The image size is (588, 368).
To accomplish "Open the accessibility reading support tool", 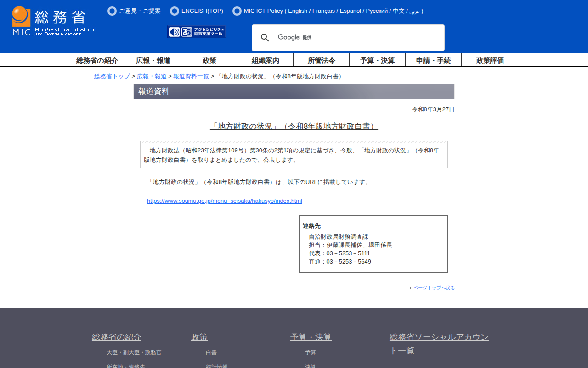I will pyautogui.click(x=197, y=32).
